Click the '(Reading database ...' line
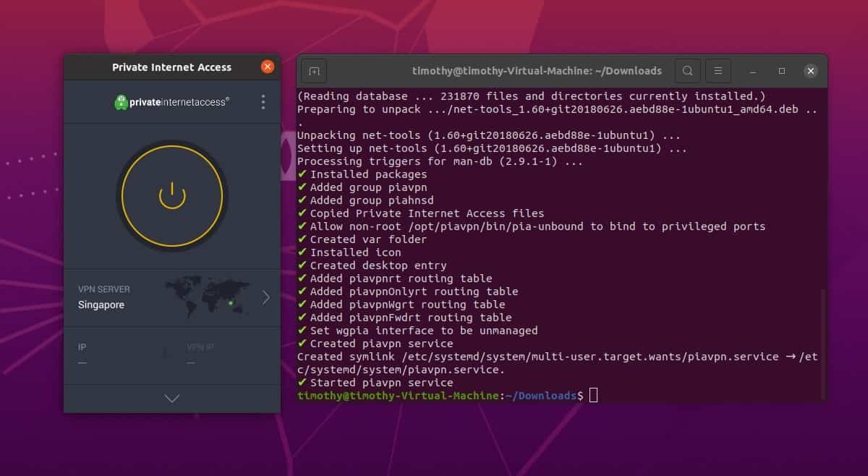Image resolution: width=868 pixels, height=476 pixels. (532, 95)
